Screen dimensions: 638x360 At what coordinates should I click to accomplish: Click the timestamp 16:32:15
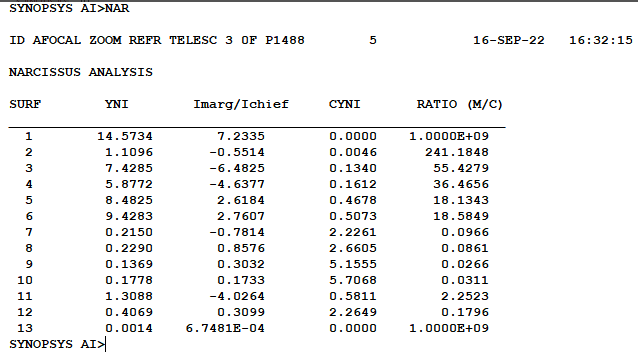(601, 40)
